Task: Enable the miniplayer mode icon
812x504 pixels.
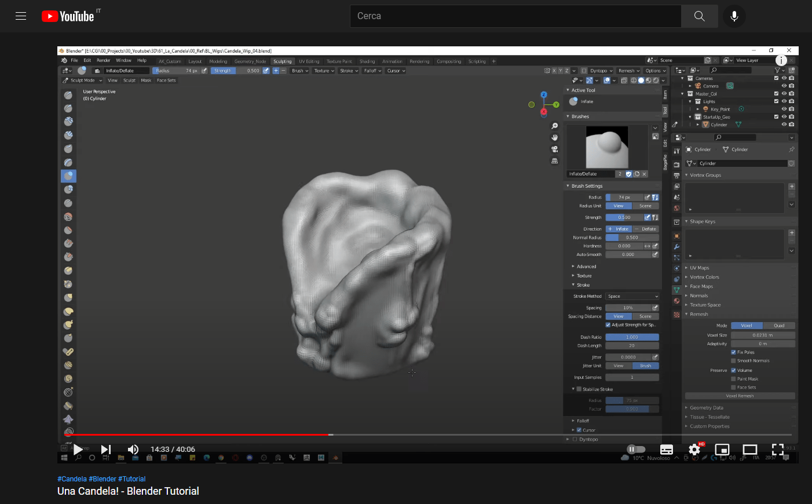Action: coord(722,450)
